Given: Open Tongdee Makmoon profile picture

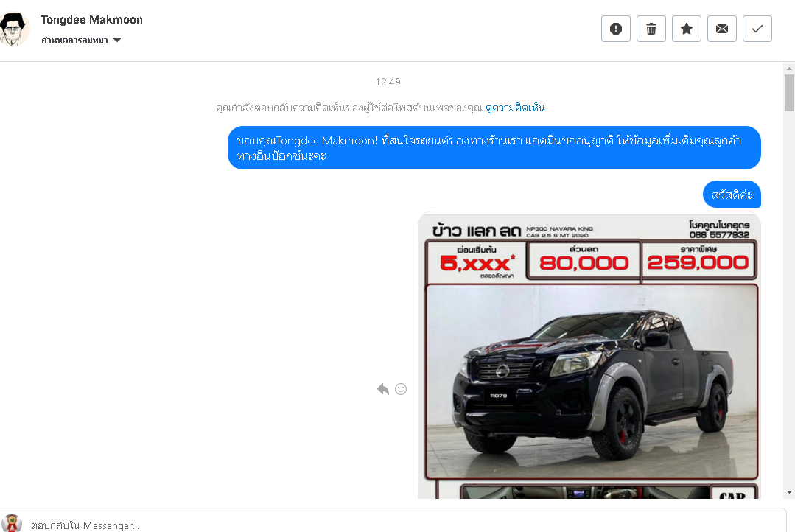Looking at the screenshot, I should click(14, 29).
